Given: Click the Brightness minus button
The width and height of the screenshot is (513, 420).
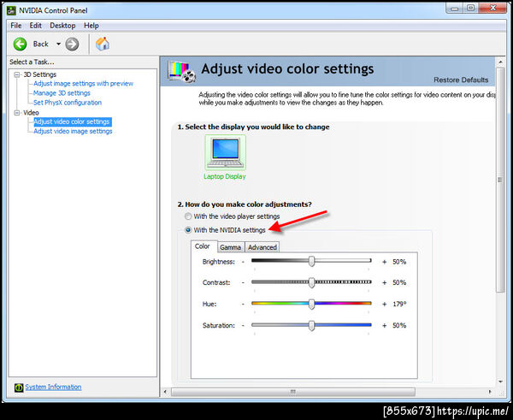Looking at the screenshot, I should 243,262.
